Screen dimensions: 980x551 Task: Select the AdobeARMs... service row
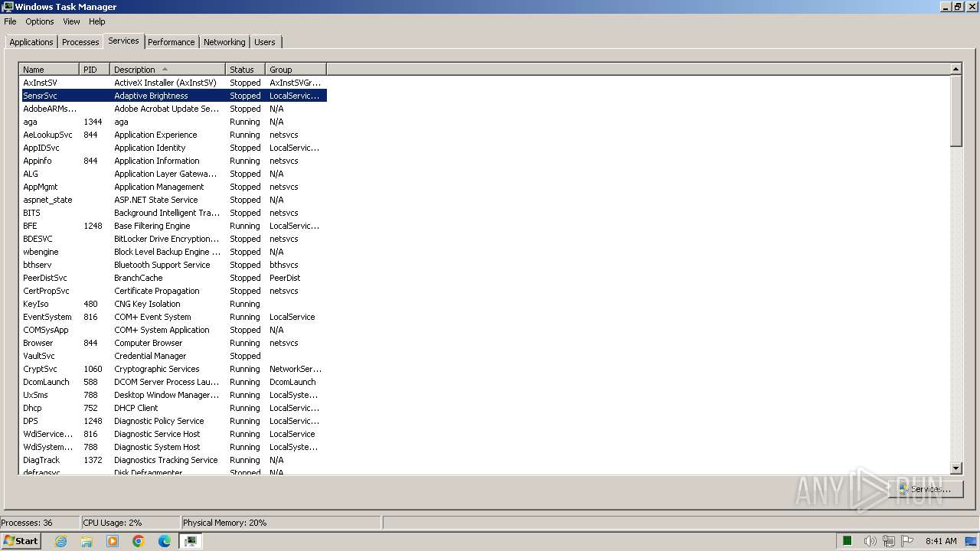click(174, 109)
